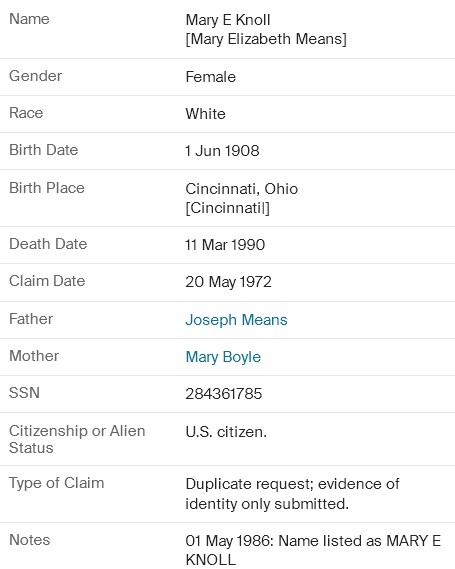Click the Mother field label
Screen dimensions: 455x569
(x=34, y=356)
